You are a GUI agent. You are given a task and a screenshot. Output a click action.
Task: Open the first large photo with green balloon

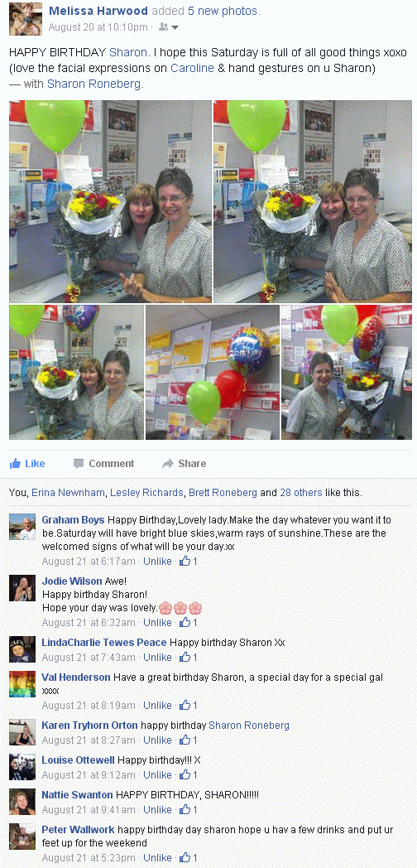(x=111, y=201)
